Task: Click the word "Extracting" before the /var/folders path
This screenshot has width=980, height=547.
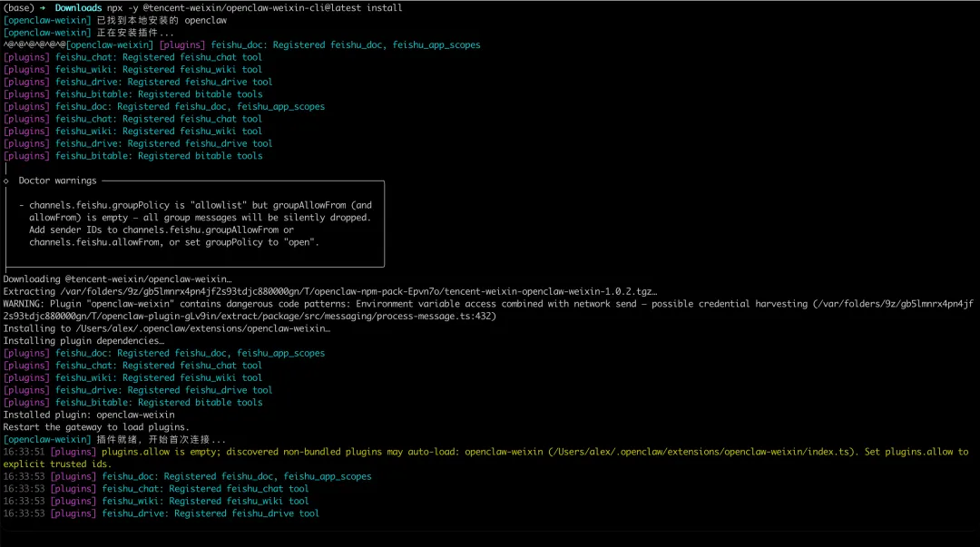Action: click(29, 292)
